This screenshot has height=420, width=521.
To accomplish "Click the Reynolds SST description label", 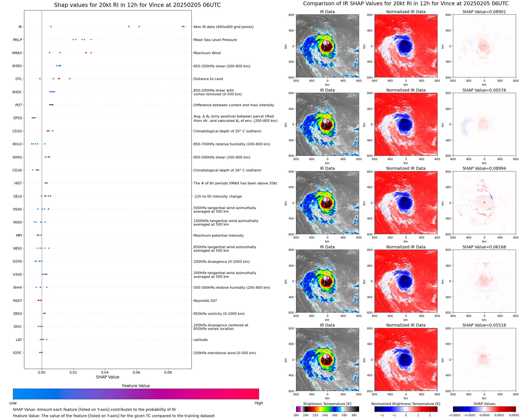I will 205,300.
